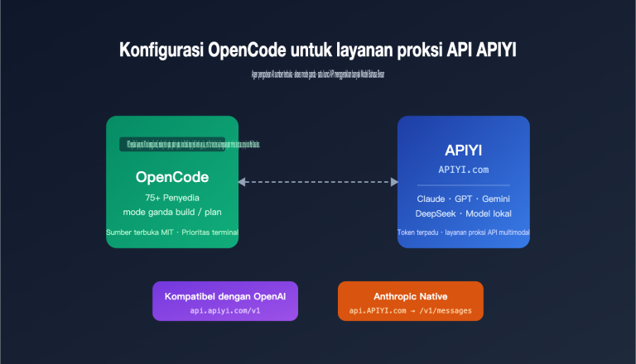Click the "Claude · GPT · Gemini" line
This screenshot has height=364, width=636.
coord(463,199)
